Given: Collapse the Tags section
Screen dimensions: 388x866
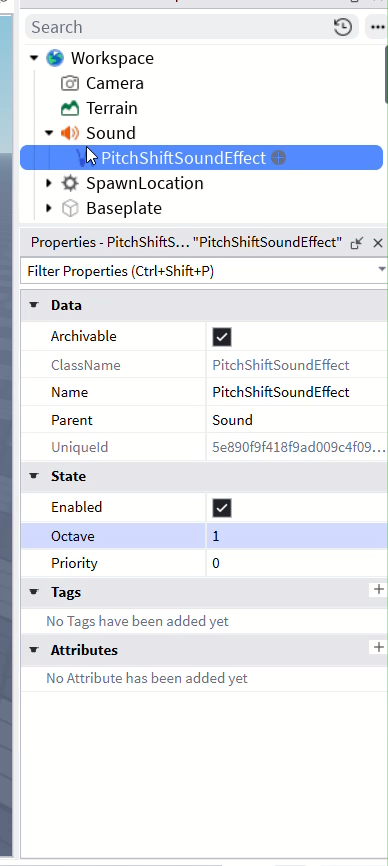Looking at the screenshot, I should pyautogui.click(x=34, y=592).
